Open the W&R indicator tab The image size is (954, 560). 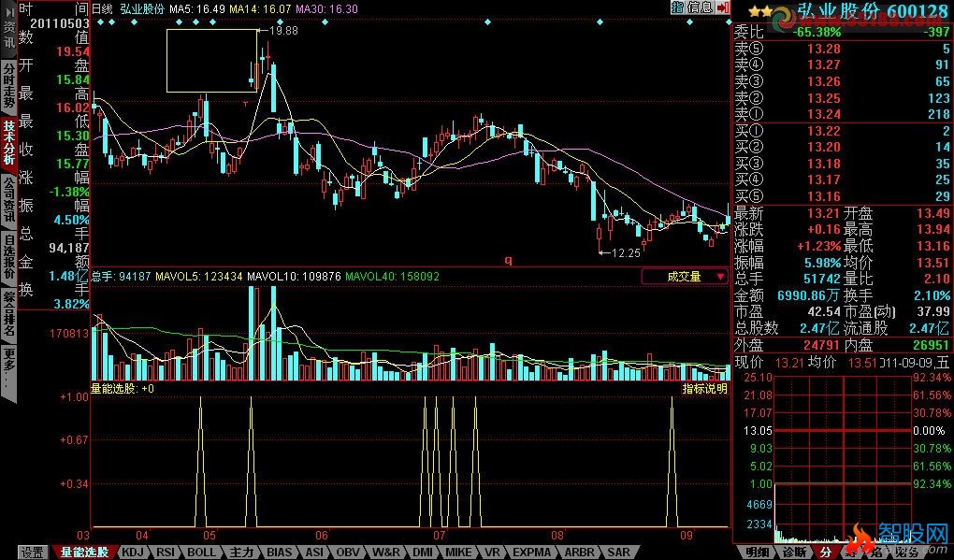pyautogui.click(x=385, y=553)
